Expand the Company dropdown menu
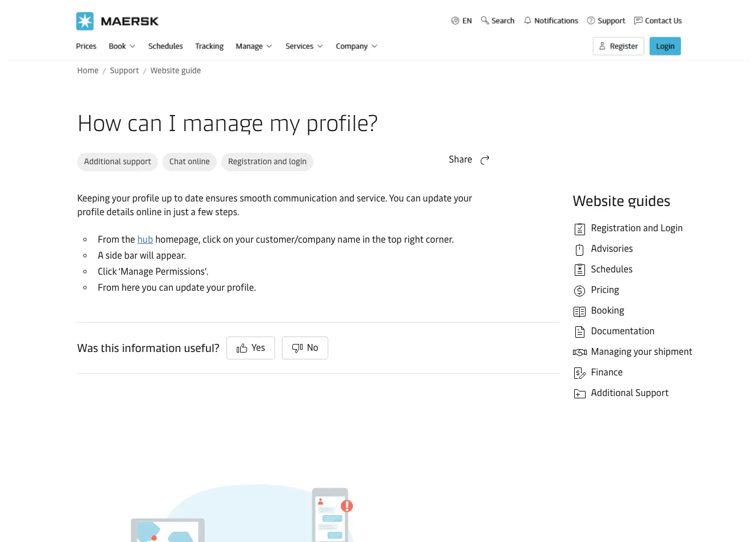The height and width of the screenshot is (542, 756). [x=356, y=46]
